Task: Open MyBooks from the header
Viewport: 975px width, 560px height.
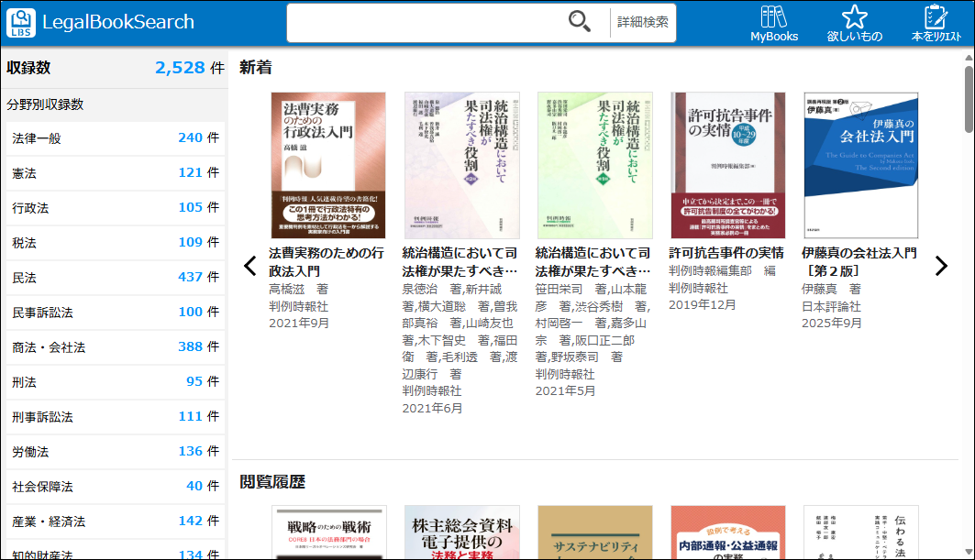Action: tap(774, 23)
